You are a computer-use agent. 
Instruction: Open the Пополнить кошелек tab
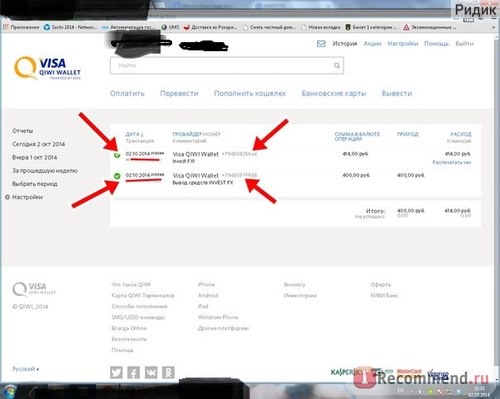coord(250,93)
